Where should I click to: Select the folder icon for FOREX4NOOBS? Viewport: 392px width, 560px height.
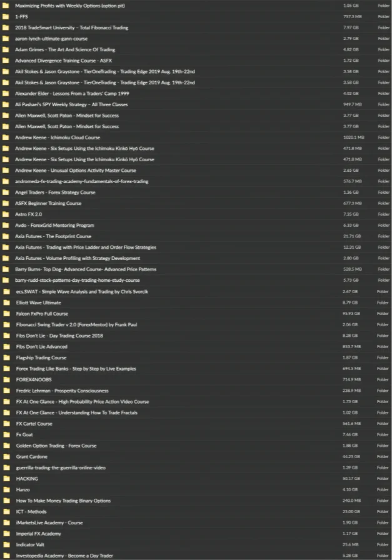pos(6,379)
